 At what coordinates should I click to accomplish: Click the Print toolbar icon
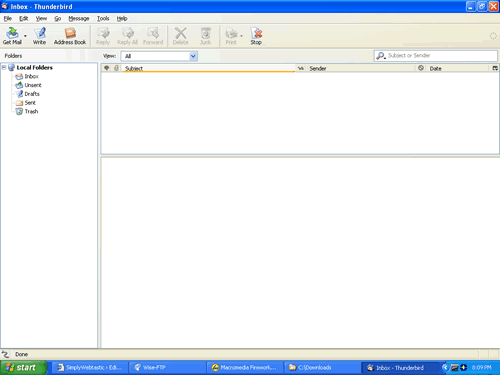[231, 36]
